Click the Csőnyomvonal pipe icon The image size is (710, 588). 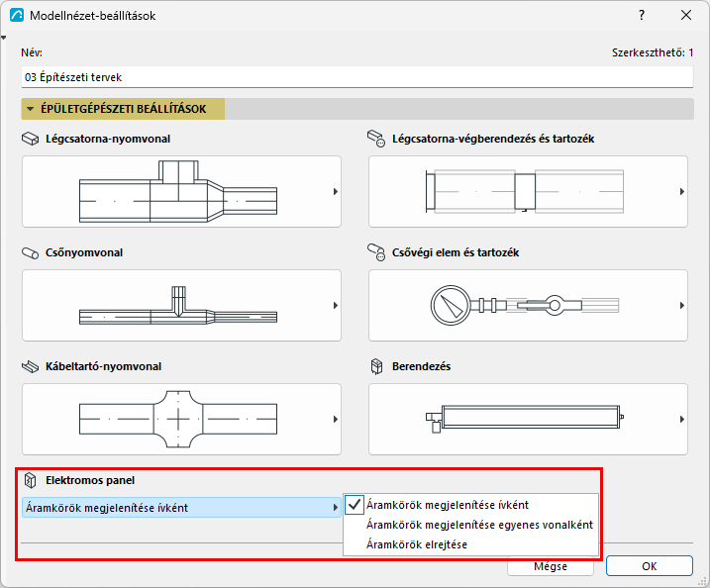coord(31,252)
